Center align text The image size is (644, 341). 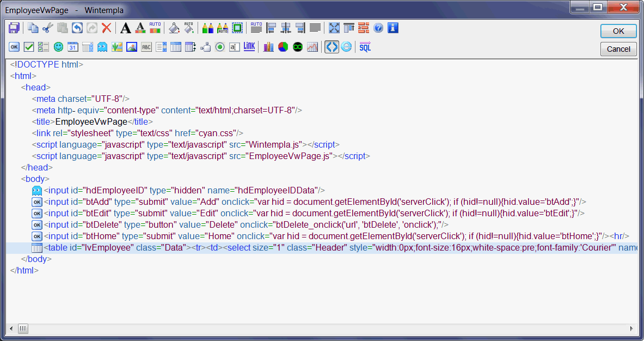point(286,28)
